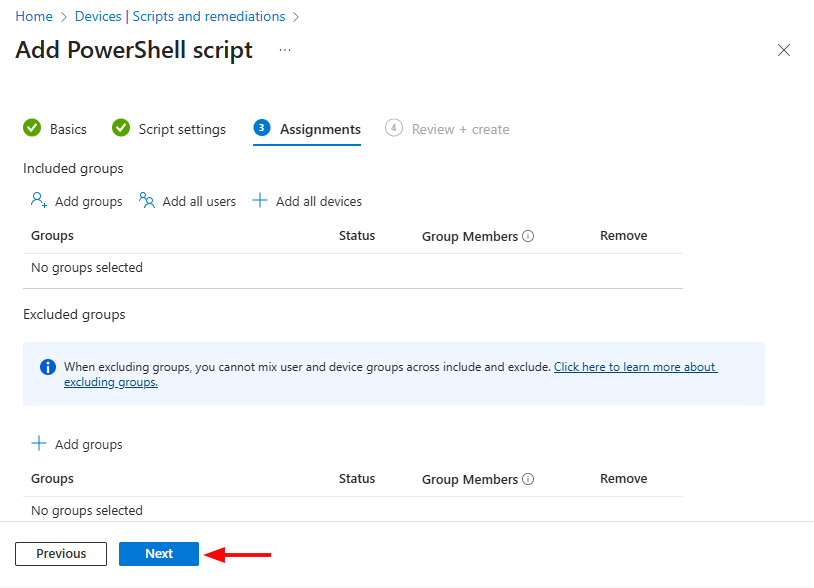The width and height of the screenshot is (814, 588).
Task: Click the Add groups person icon under Included groups
Action: [39, 201]
